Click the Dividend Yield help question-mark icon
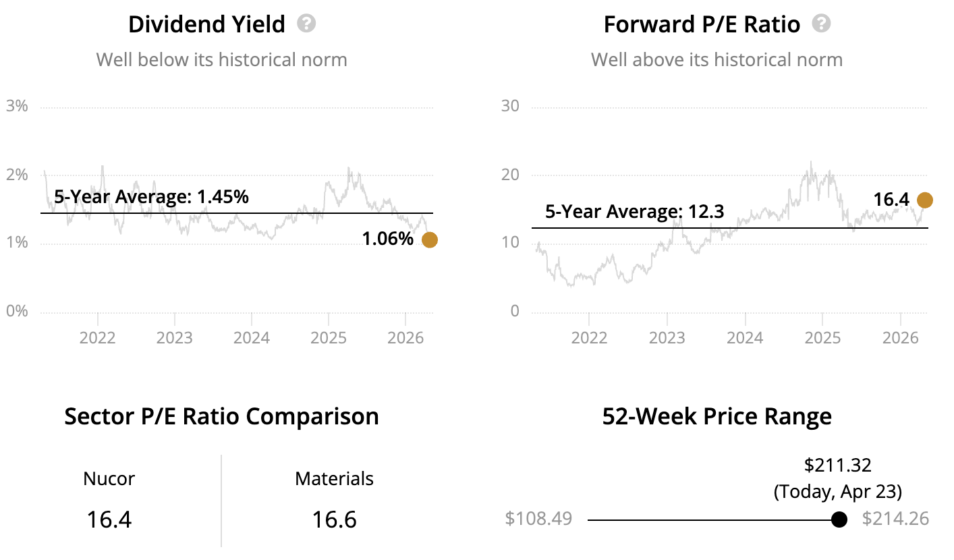The height and width of the screenshot is (560, 954). click(x=307, y=24)
